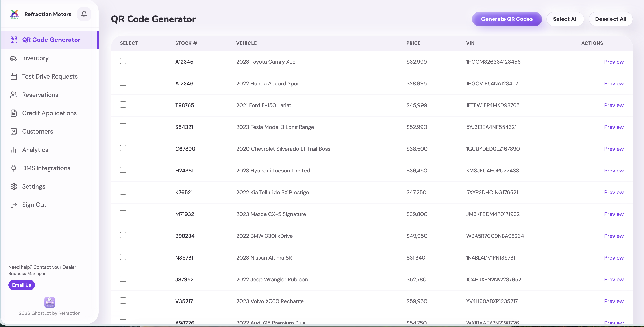Viewport: 644px width, 327px height.
Task: Click the Test Drive Requests calendar icon
Action: [14, 76]
